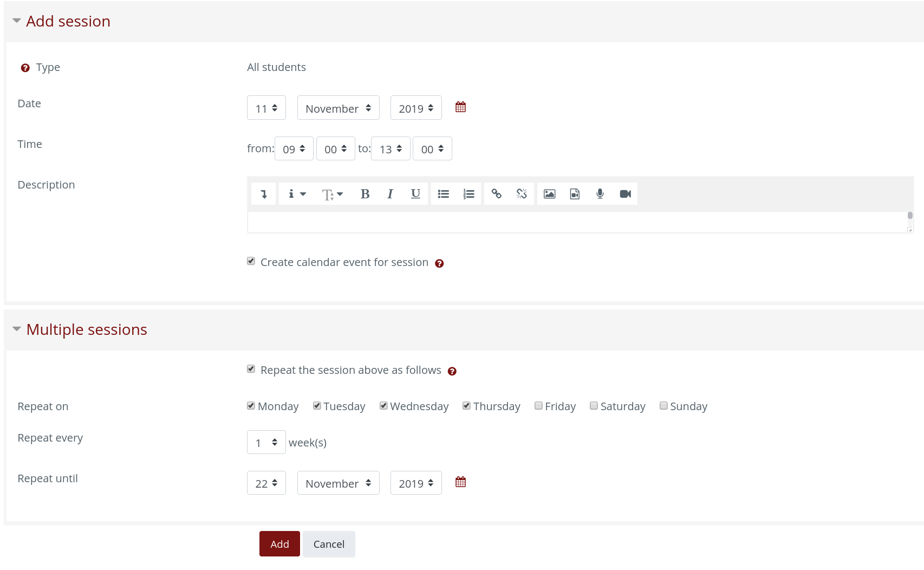Open help for the Type field
This screenshot has height=570, width=924.
pyautogui.click(x=25, y=68)
